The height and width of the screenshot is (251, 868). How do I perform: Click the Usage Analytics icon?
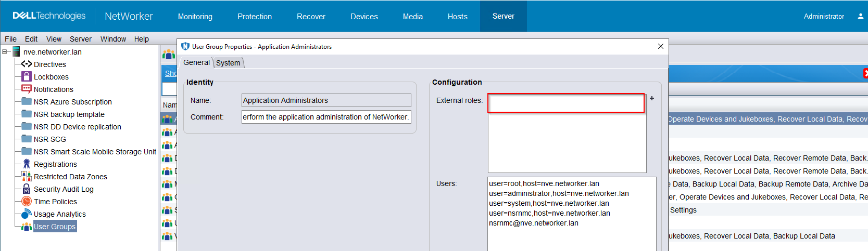[27, 214]
